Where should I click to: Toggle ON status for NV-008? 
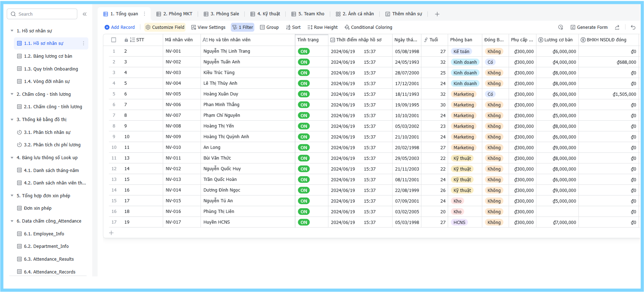(304, 126)
